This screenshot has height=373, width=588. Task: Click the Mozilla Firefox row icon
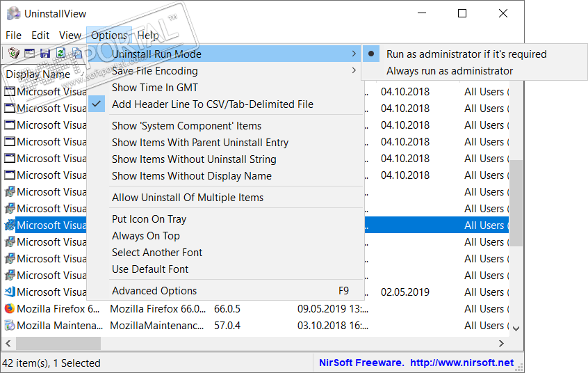click(x=10, y=308)
